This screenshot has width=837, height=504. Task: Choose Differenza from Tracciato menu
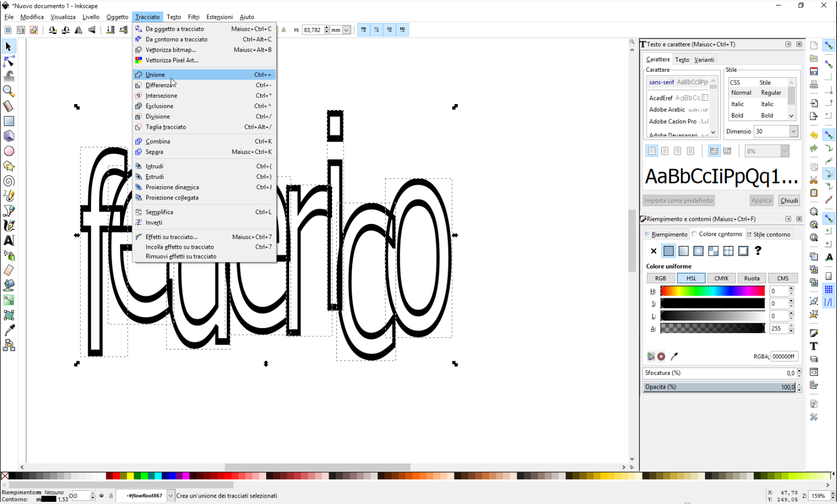205,85
